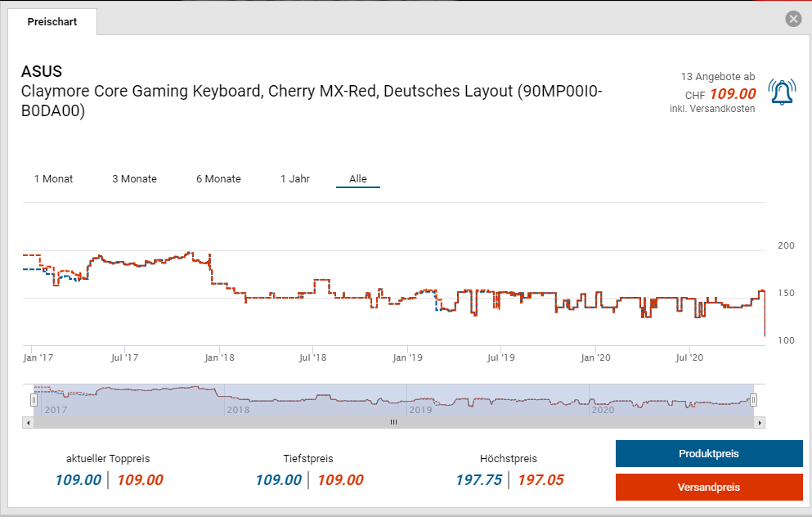Select the 1 Monat time range
This screenshot has height=517, width=812.
click(53, 178)
